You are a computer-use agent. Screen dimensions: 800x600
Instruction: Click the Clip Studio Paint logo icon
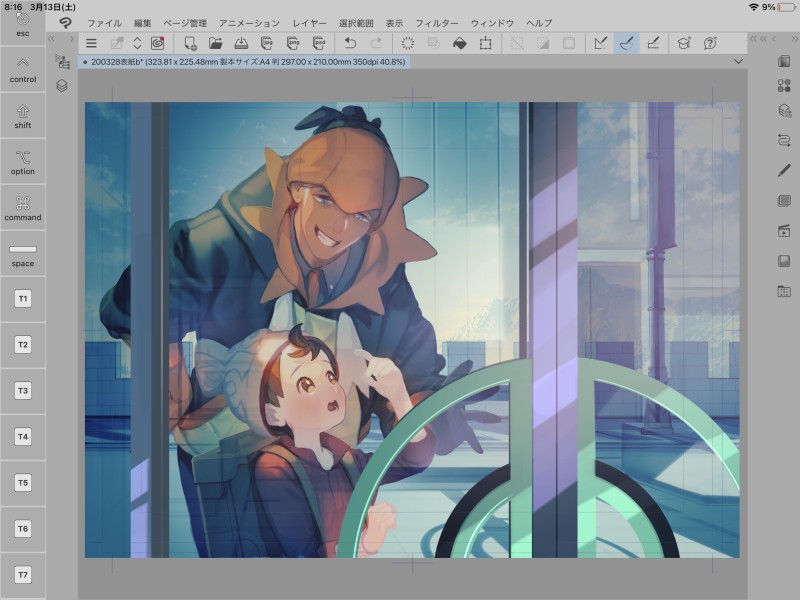[65, 23]
